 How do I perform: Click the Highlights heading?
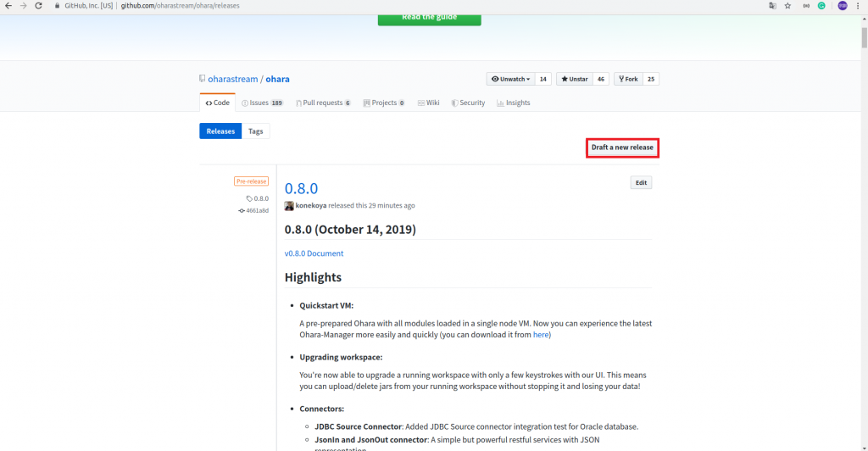point(313,277)
